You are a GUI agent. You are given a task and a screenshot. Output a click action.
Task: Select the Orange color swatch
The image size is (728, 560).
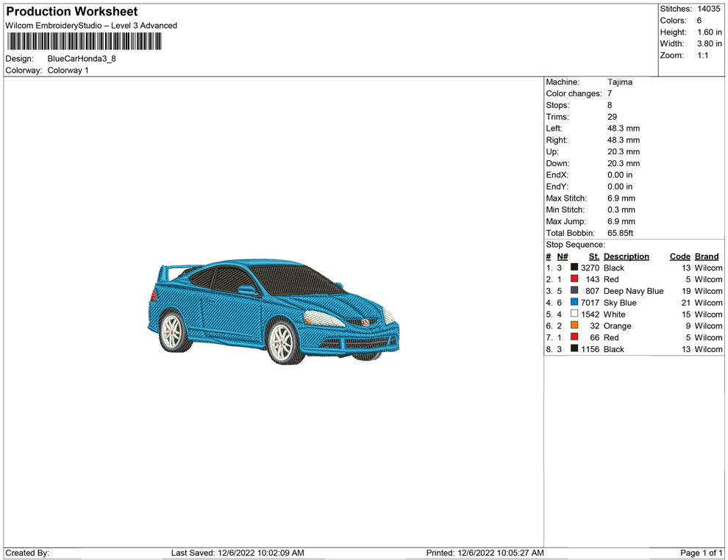click(x=574, y=326)
